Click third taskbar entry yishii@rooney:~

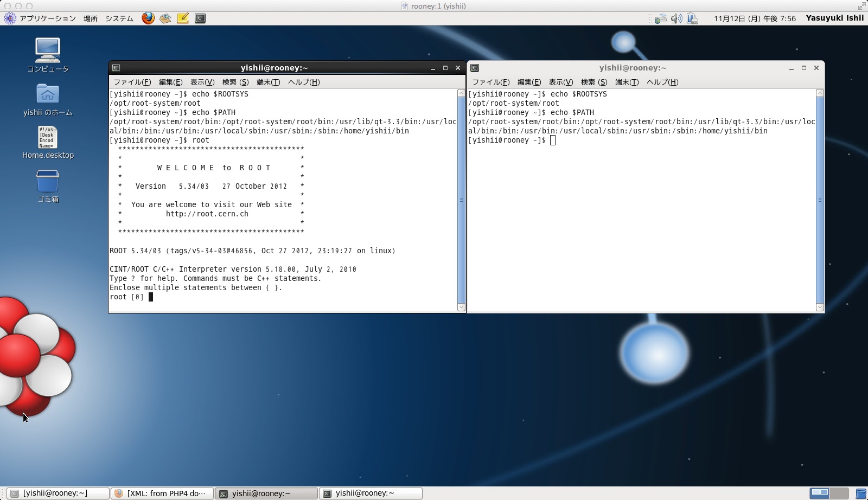pyautogui.click(x=266, y=493)
